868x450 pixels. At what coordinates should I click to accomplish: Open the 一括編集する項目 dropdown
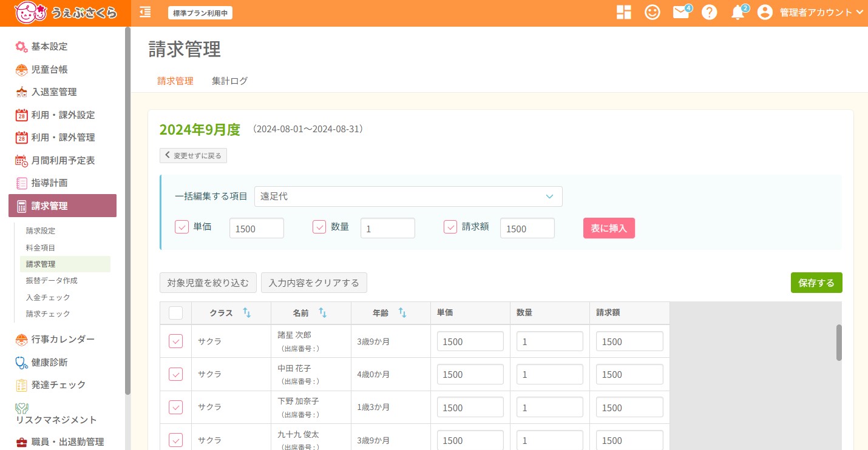(x=409, y=196)
